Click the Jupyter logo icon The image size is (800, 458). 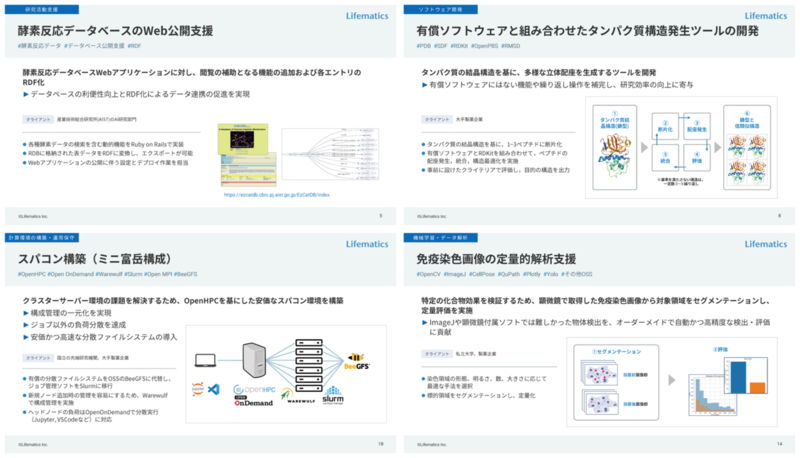coord(198,389)
